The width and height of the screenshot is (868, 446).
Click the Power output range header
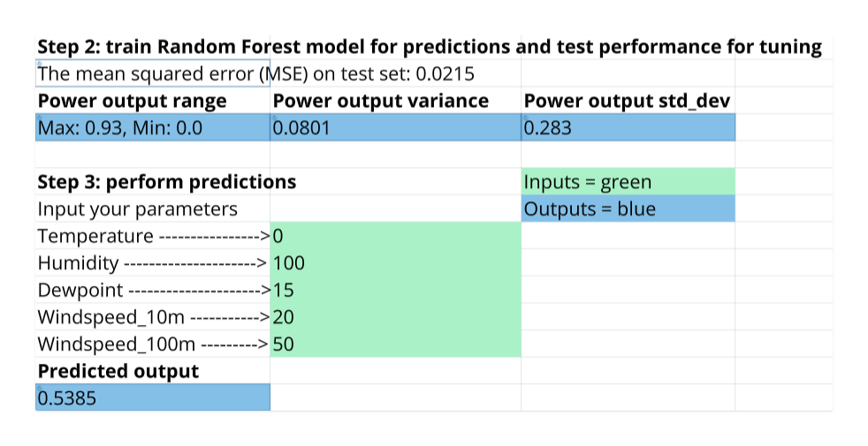133,101
